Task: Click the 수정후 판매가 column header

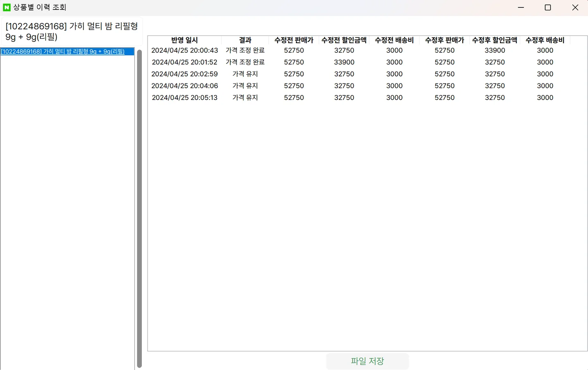Action: 444,40
